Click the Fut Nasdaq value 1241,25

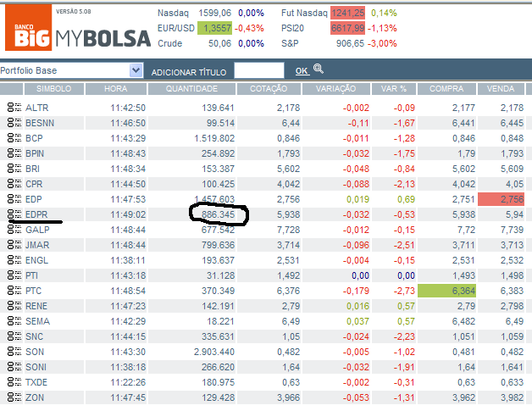348,13
